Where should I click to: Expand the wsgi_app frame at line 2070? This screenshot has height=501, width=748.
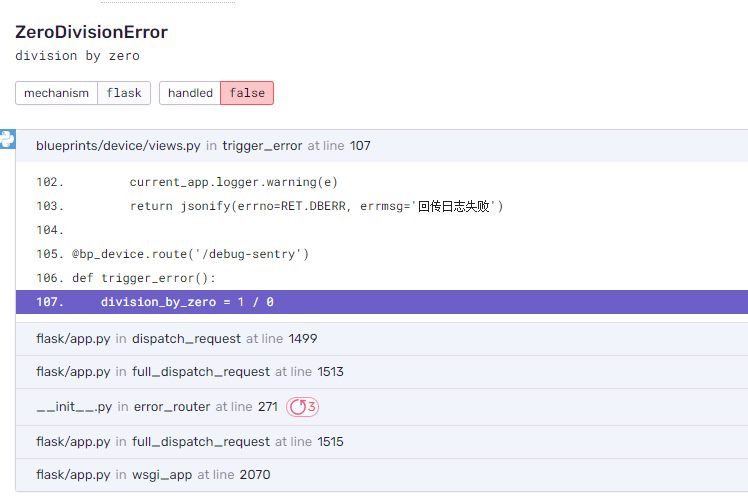pyautogui.click(x=380, y=475)
